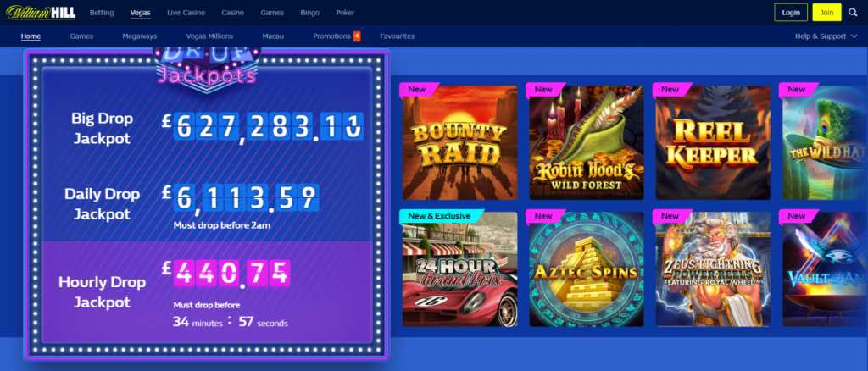Image resolution: width=868 pixels, height=371 pixels.
Task: Launch the 24 Hour Grand Prix game
Action: click(460, 269)
